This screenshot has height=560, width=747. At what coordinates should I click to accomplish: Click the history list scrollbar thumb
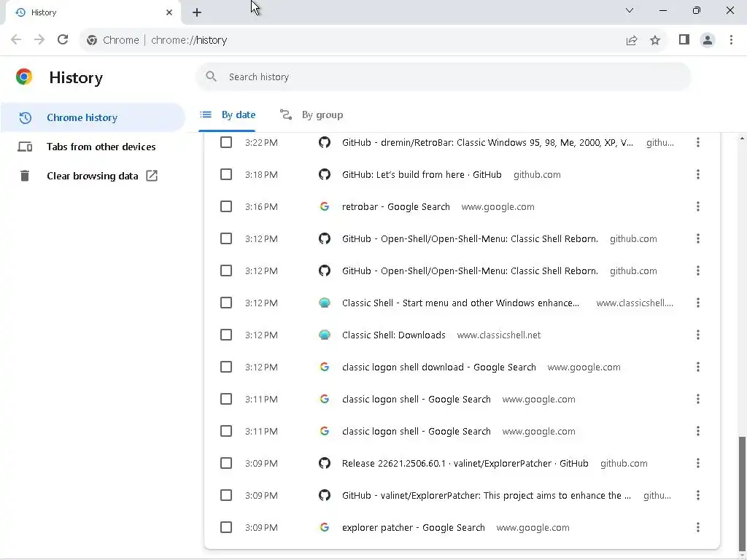click(741, 493)
